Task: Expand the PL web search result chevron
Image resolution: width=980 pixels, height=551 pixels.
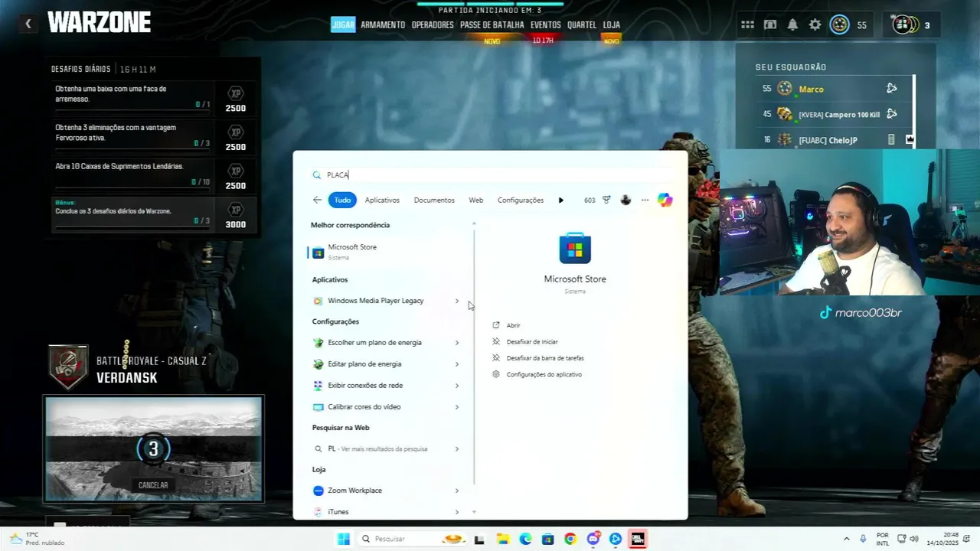Action: [457, 449]
